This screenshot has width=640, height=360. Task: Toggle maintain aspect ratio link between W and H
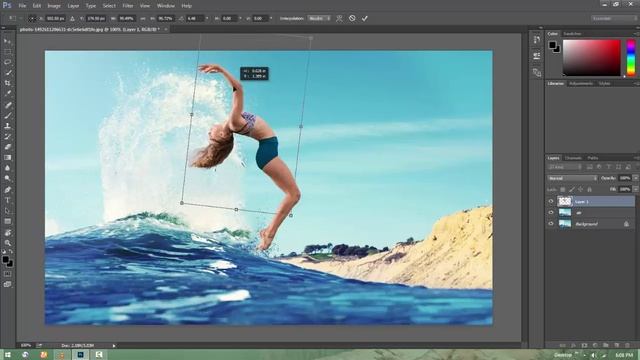143,18
